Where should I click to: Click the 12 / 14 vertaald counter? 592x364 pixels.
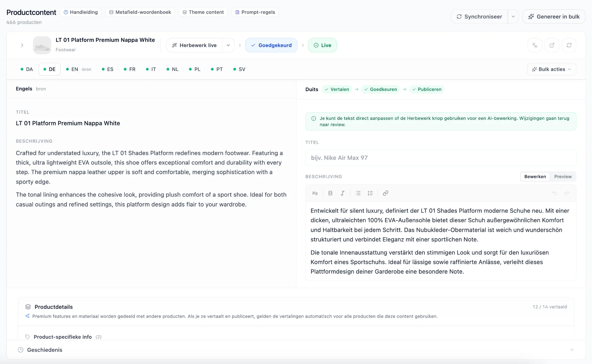[x=550, y=307]
